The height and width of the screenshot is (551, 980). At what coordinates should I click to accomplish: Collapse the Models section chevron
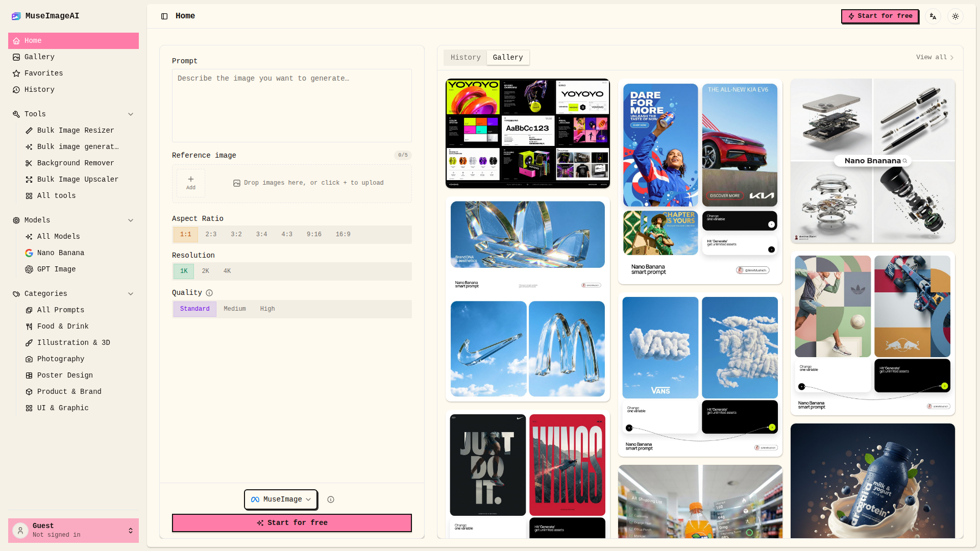[x=131, y=220]
